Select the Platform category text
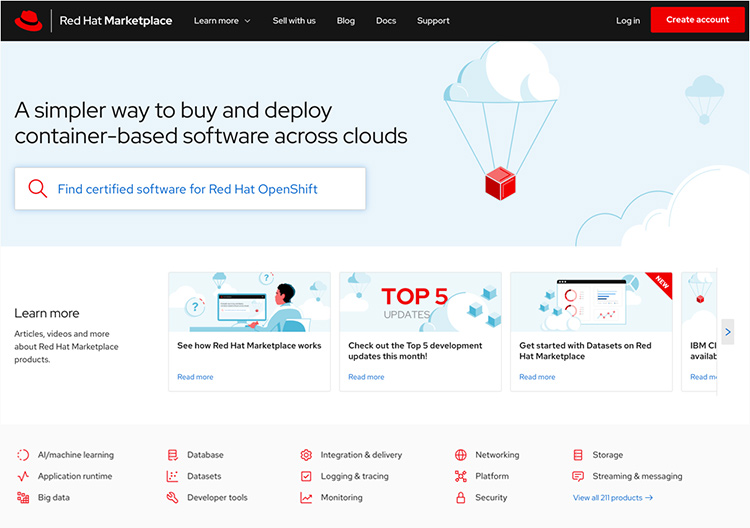 (492, 476)
